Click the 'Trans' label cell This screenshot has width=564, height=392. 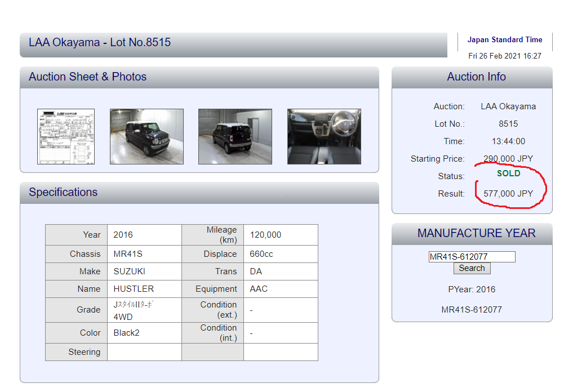[212, 271]
